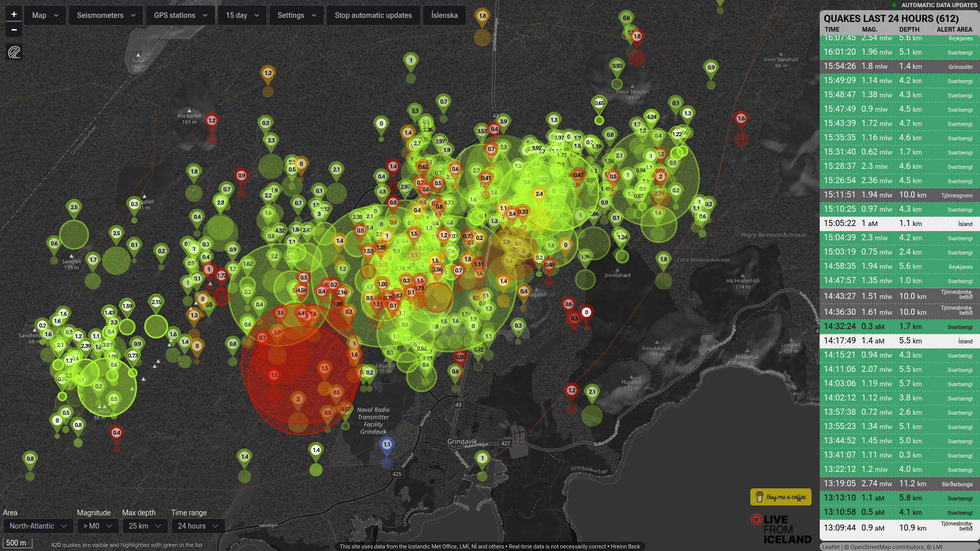The image size is (980, 551).
Task: Select the 15:19:05 Bárðarbunga quake row
Action: tap(898, 484)
